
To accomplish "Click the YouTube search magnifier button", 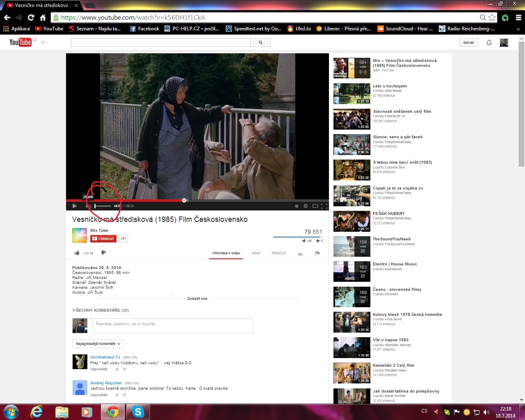I will 260,42.
